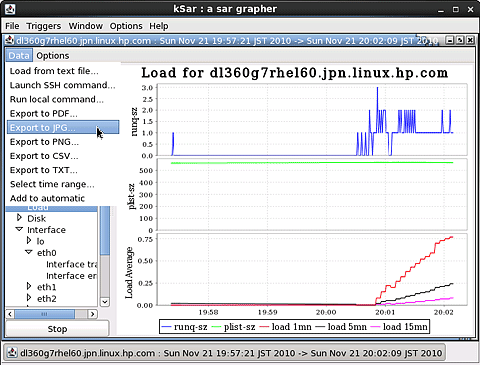Screen dimensions: 480x365
Task: Choose Export to JPG from Data menu
Action: tap(63, 127)
